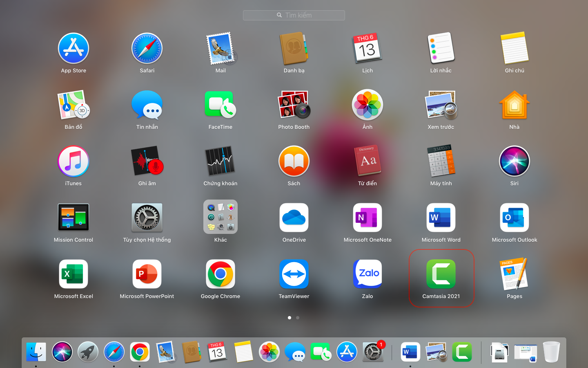Click the Launchpad rocket icon in Dock
The width and height of the screenshot is (588, 368).
88,352
